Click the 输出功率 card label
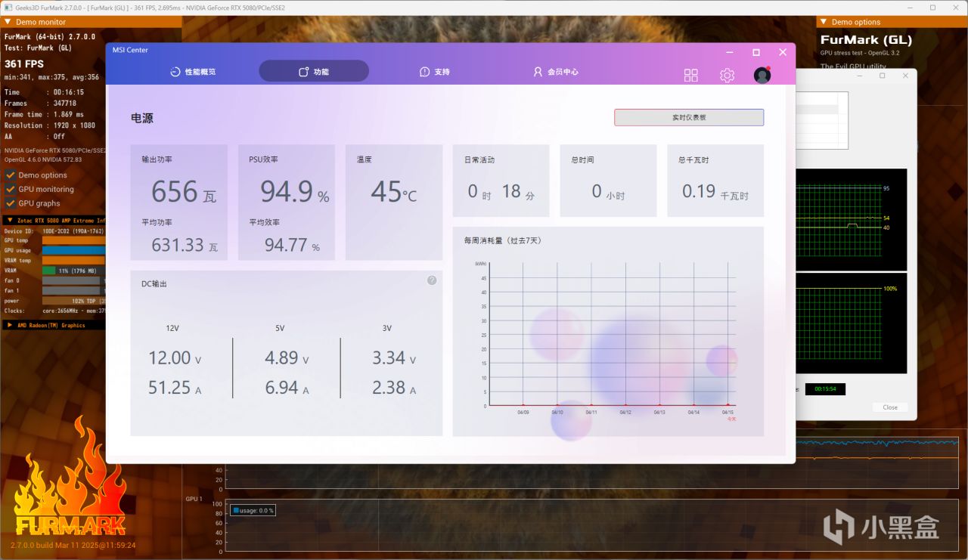The height and width of the screenshot is (560, 968). pos(157,160)
